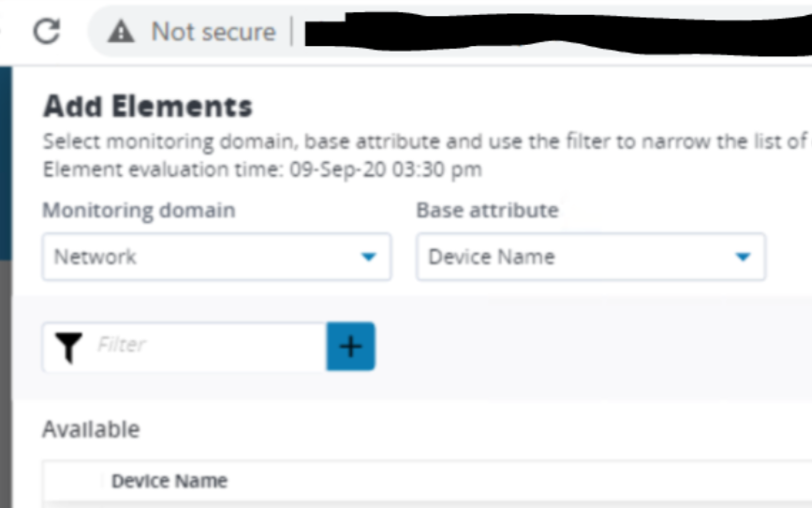Click the empty cell before Device Name header
Screen dimensions: 812x508
pos(72,481)
